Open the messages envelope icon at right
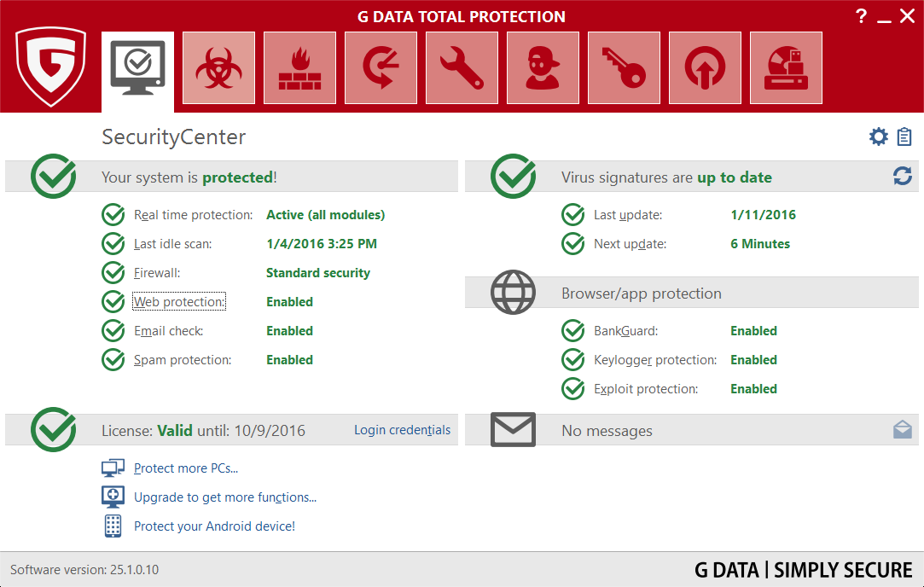Screen dimensions: 924x587 pos(902,430)
